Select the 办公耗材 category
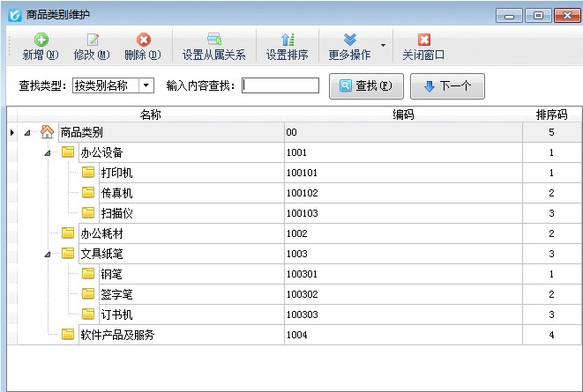583x392 pixels. (102, 233)
